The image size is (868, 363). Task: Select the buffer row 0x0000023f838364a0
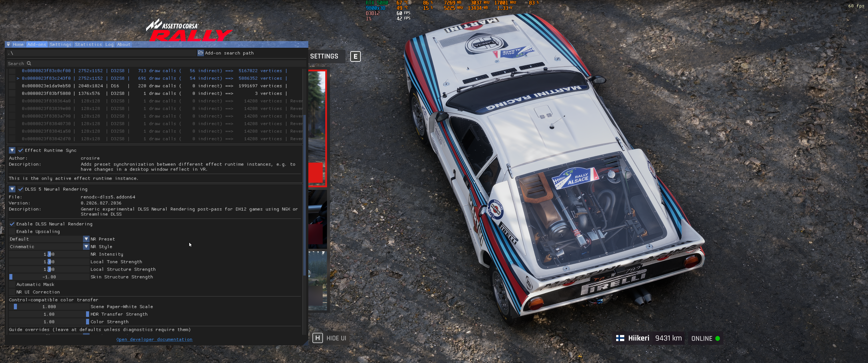point(162,101)
